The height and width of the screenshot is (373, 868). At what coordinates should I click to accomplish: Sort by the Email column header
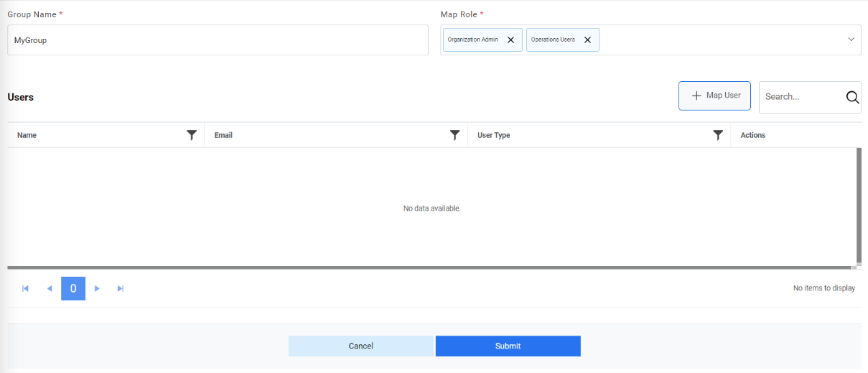coord(223,135)
